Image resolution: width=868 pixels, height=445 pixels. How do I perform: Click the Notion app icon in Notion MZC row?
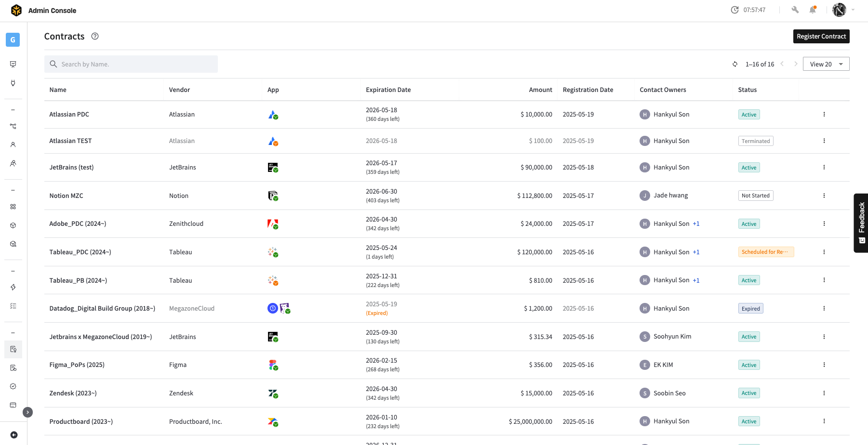point(273,196)
